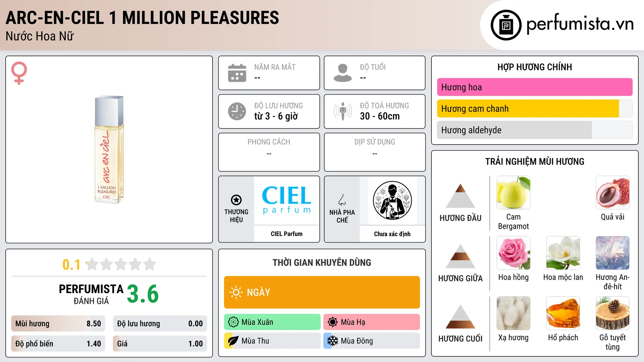
Task: Click the HỢP HƯƠNG CHÍNH heading
Action: [535, 67]
